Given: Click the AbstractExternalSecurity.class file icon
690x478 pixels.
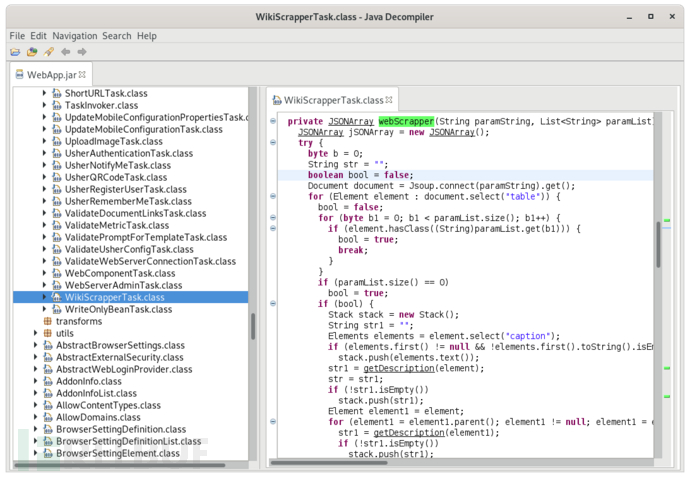Looking at the screenshot, I should pyautogui.click(x=48, y=357).
